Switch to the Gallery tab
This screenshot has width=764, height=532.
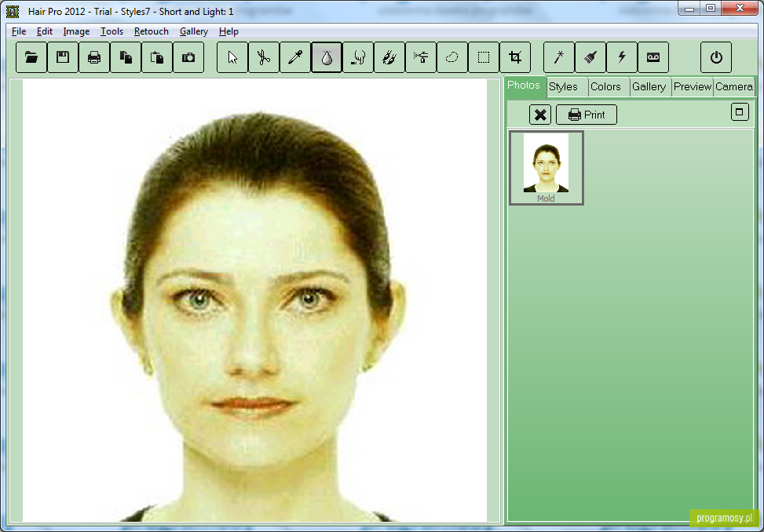click(x=649, y=86)
